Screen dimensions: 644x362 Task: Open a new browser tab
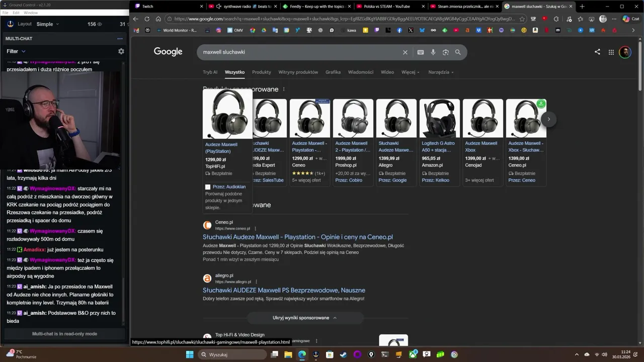582,7
